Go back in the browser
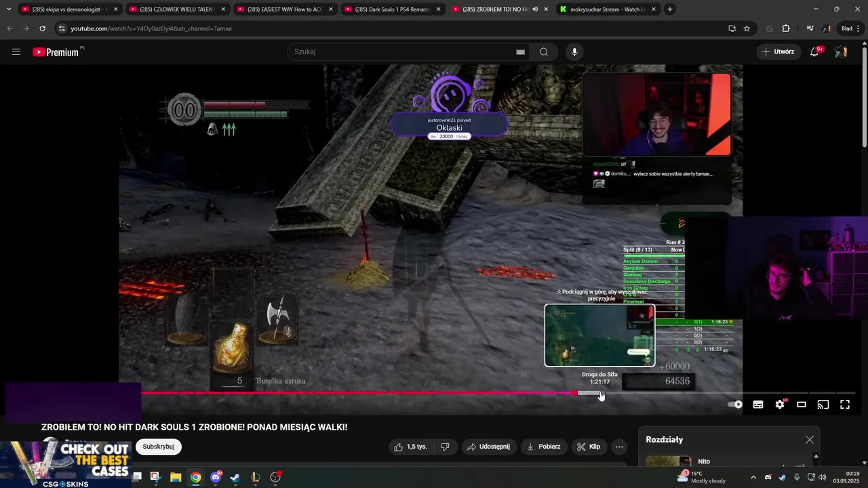The width and height of the screenshot is (868, 488). pyautogui.click(x=9, y=28)
